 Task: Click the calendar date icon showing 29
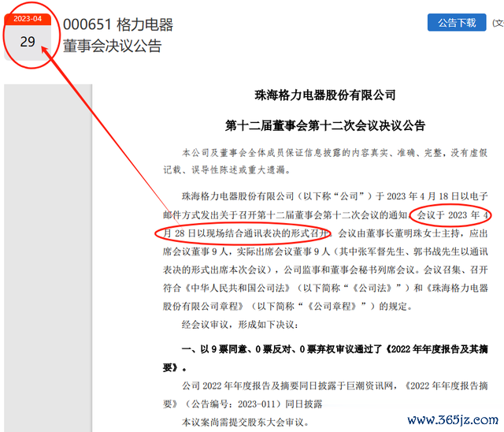pyautogui.click(x=28, y=42)
